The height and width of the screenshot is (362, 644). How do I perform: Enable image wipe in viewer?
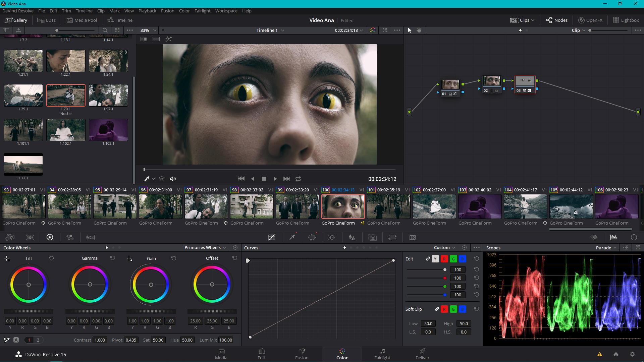[144, 39]
